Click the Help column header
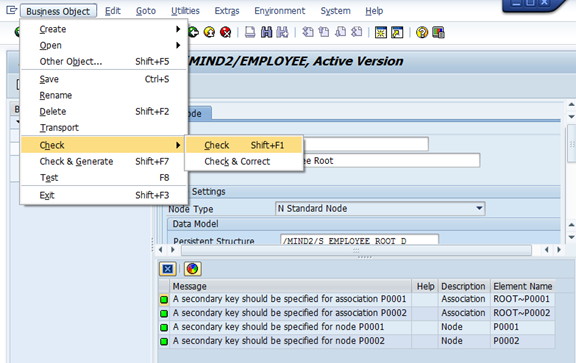The image size is (576, 363). 425,286
